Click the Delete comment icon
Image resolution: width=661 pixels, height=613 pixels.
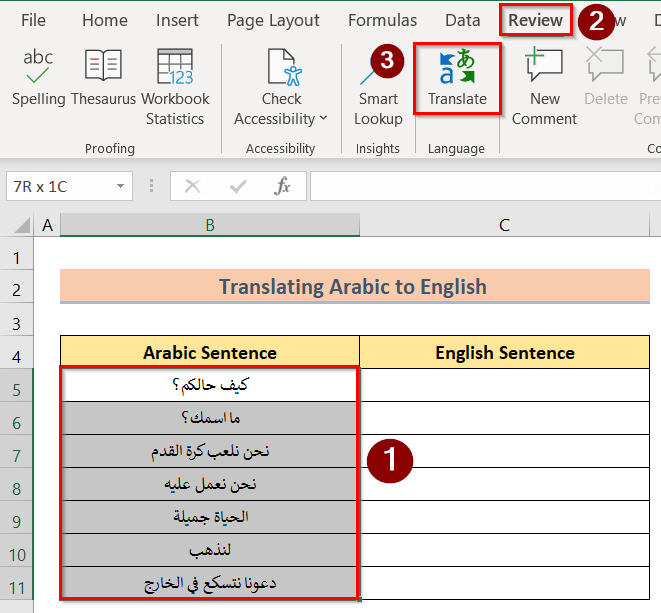[605, 64]
